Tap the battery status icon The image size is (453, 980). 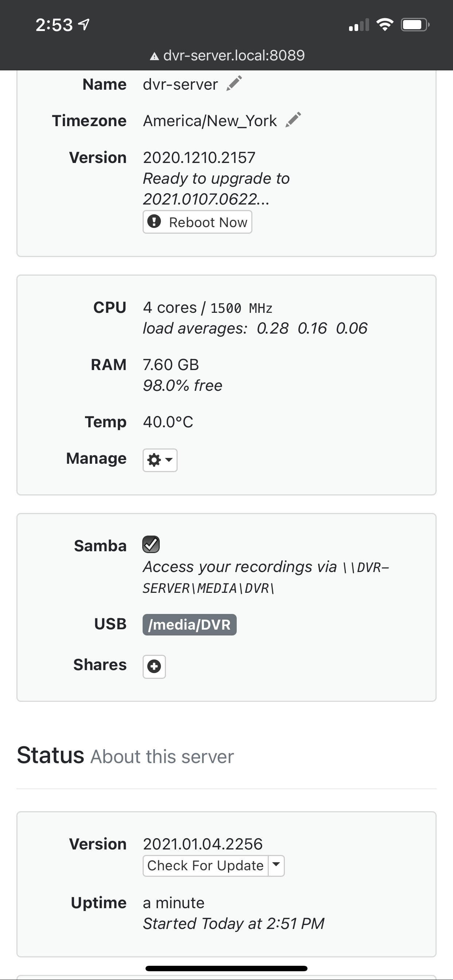(x=415, y=25)
